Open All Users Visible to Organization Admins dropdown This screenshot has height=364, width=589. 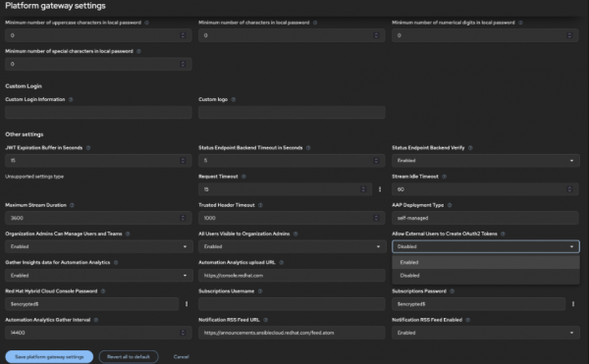coord(292,246)
